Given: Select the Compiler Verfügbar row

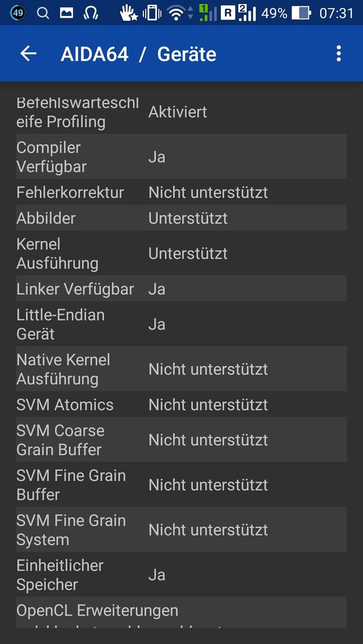Looking at the screenshot, I should tap(181, 156).
